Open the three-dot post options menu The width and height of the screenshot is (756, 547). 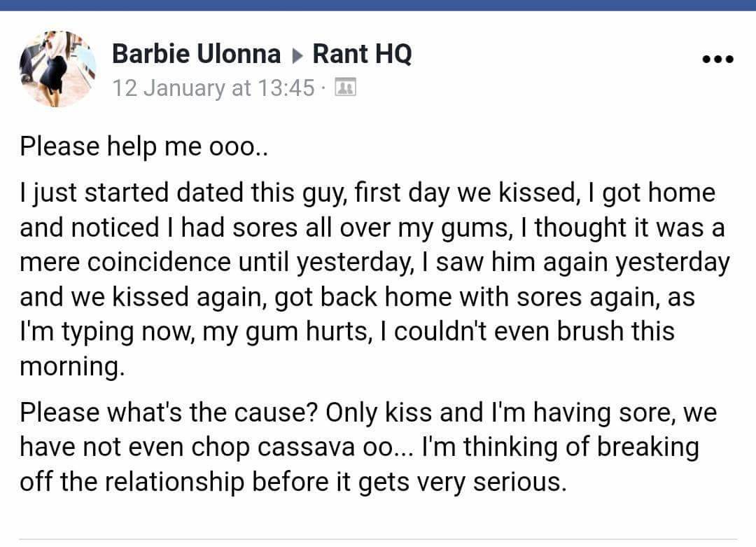[x=717, y=60]
